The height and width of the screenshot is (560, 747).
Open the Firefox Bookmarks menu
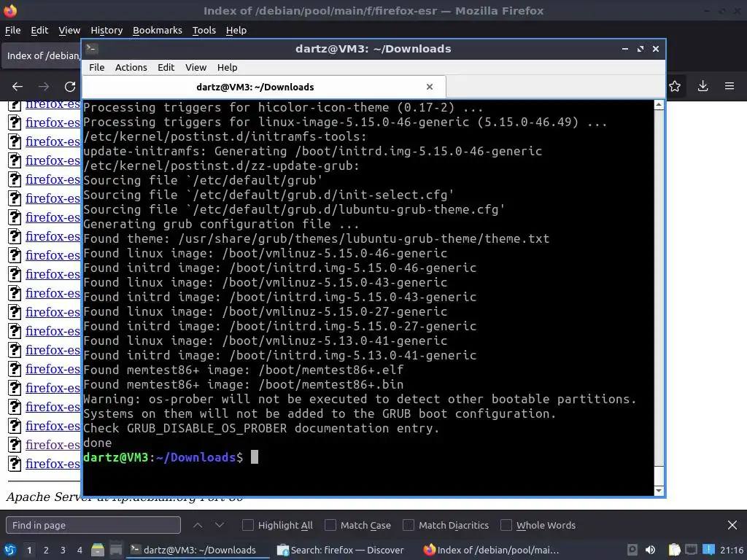click(x=158, y=30)
